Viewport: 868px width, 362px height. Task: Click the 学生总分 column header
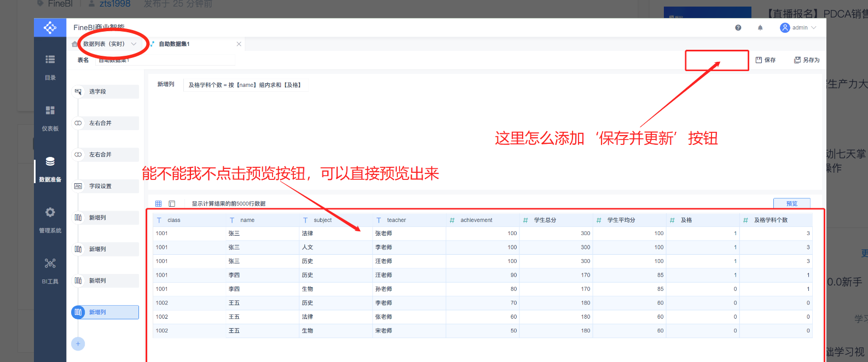(x=556, y=220)
